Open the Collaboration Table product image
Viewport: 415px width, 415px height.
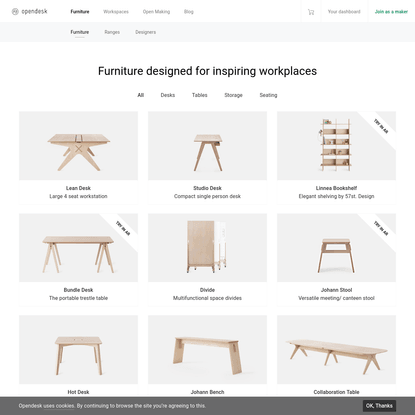336,350
